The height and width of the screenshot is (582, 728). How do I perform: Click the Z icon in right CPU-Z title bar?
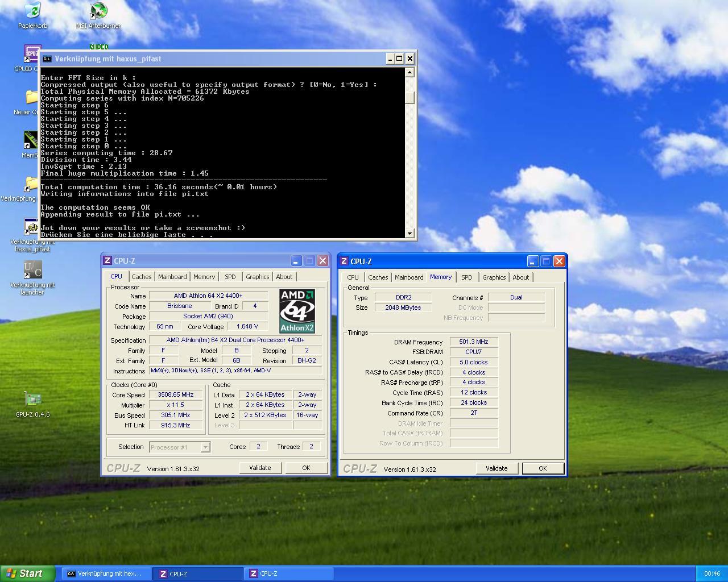[344, 261]
